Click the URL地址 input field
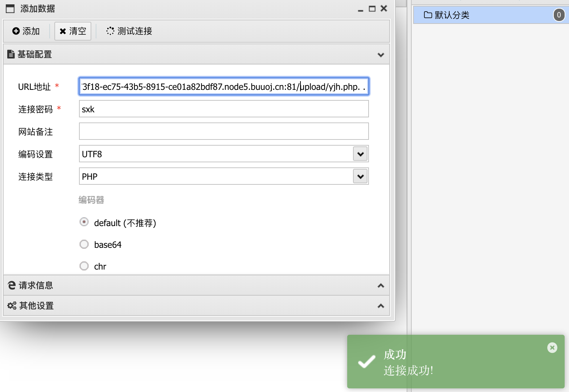The image size is (569, 392). tap(224, 87)
